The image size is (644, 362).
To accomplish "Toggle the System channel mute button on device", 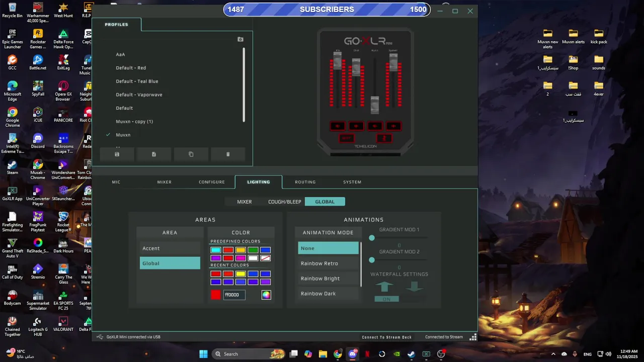I will (393, 126).
